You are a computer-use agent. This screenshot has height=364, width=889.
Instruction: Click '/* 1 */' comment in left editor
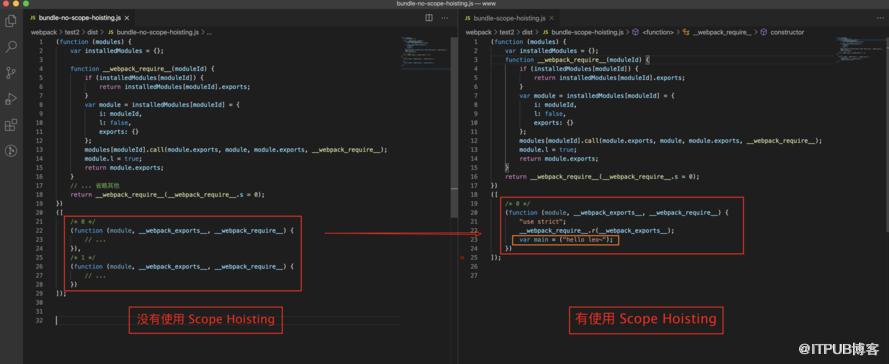(82, 257)
